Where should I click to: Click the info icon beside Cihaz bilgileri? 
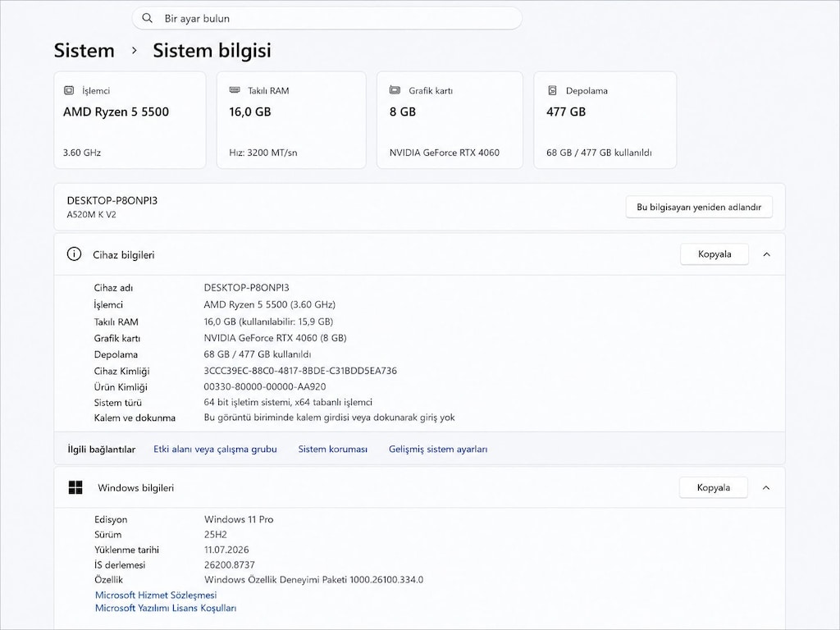coord(74,254)
